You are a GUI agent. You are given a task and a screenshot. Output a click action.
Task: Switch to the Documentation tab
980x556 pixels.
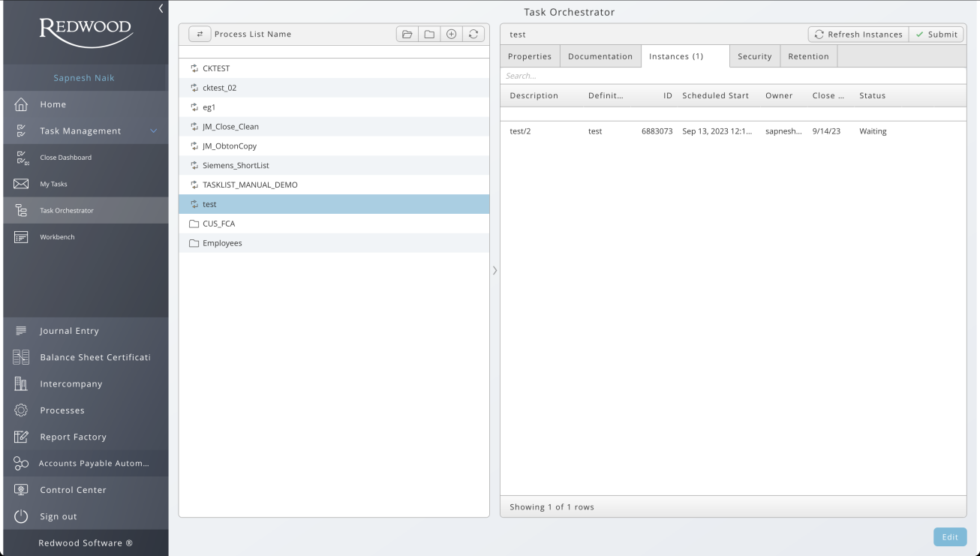point(600,56)
